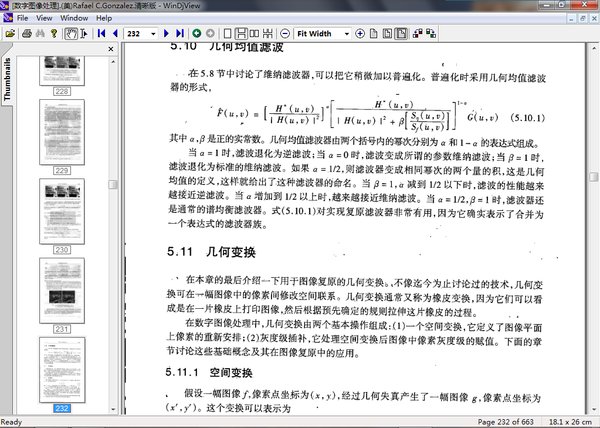
Task: Jump to last page with toolbar arrow
Action: coord(180,34)
